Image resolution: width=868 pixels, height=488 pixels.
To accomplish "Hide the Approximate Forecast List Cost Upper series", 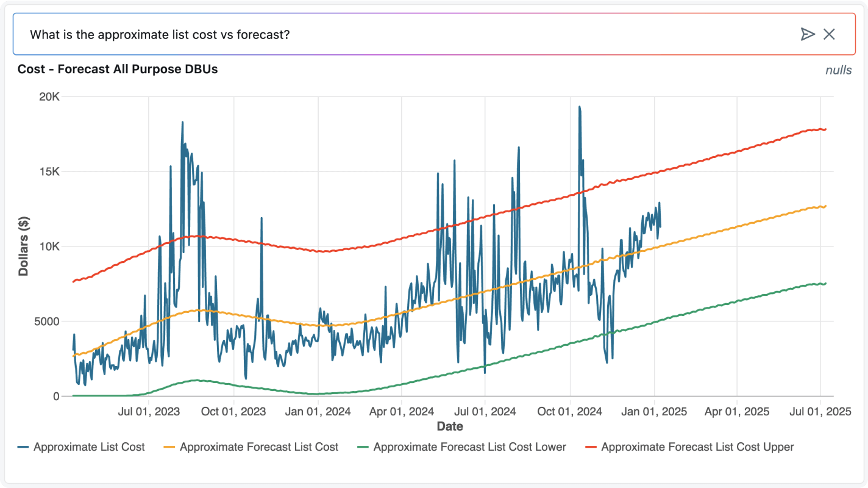I will point(697,447).
